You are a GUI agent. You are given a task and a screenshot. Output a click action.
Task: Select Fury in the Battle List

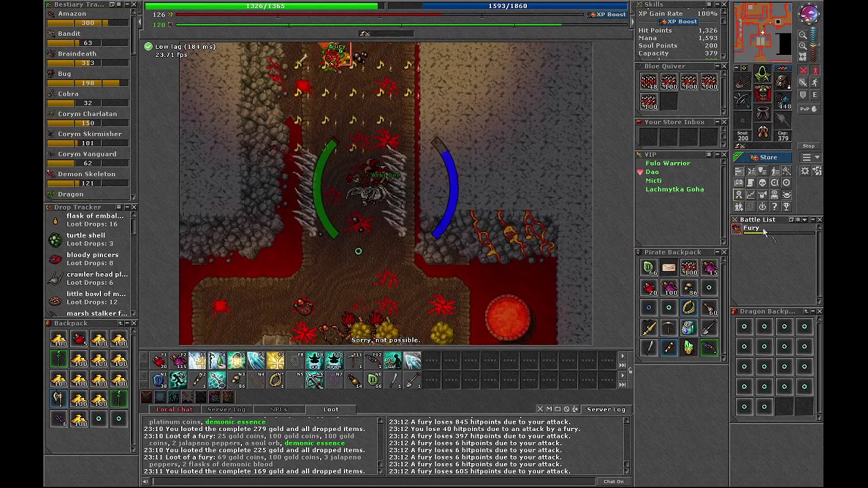[776, 229]
